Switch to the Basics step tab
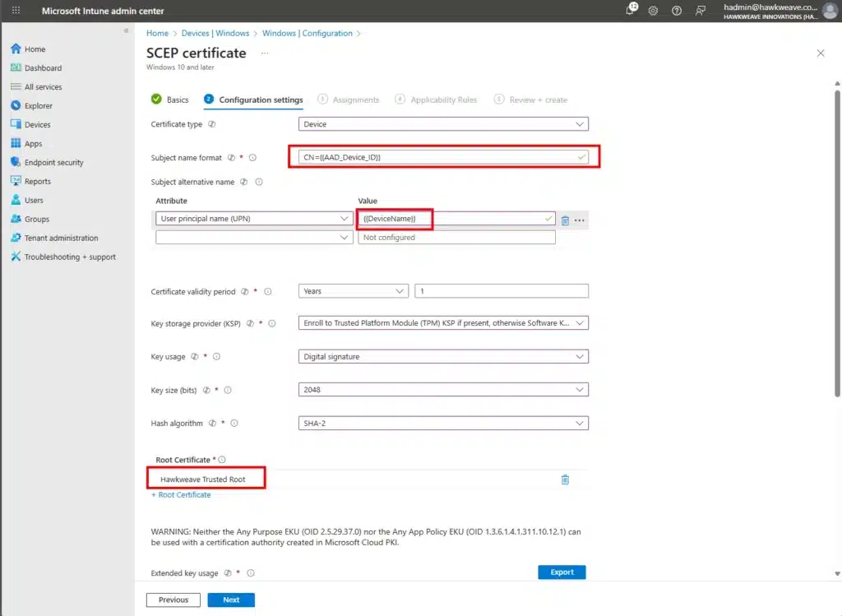Screen dimensions: 842x616 pyautogui.click(x=170, y=100)
